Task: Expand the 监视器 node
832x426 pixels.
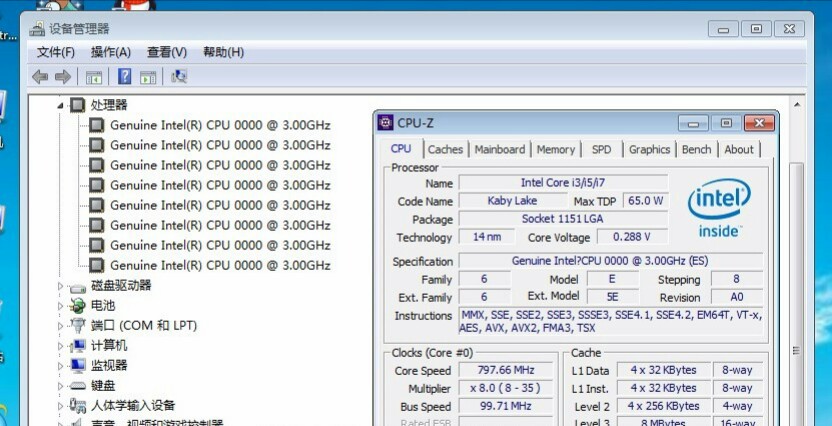Action: coord(60,366)
